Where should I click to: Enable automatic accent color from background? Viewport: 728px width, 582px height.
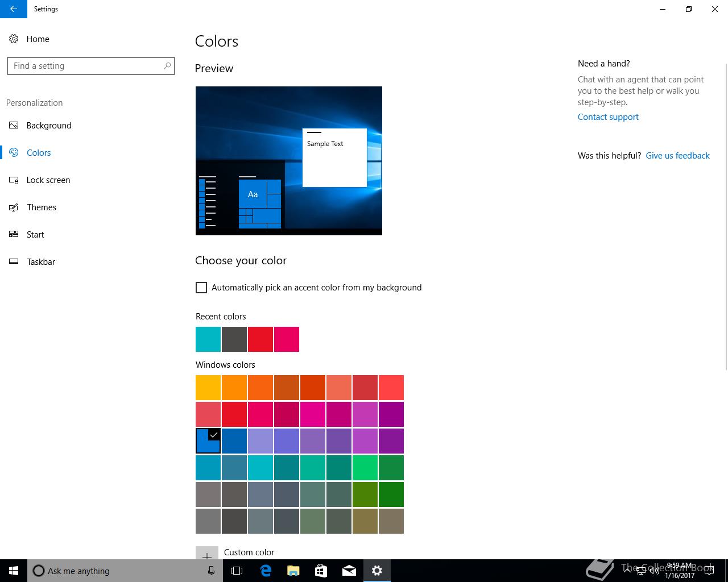(x=201, y=288)
